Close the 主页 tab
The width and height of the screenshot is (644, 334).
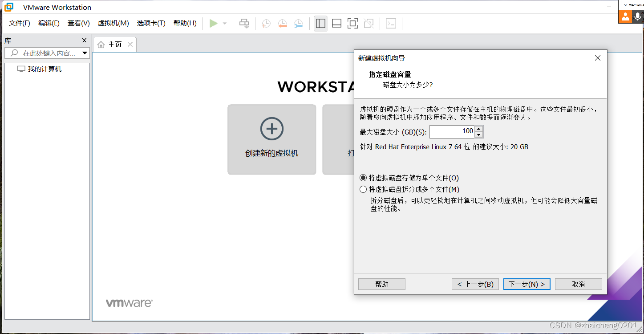pos(130,44)
